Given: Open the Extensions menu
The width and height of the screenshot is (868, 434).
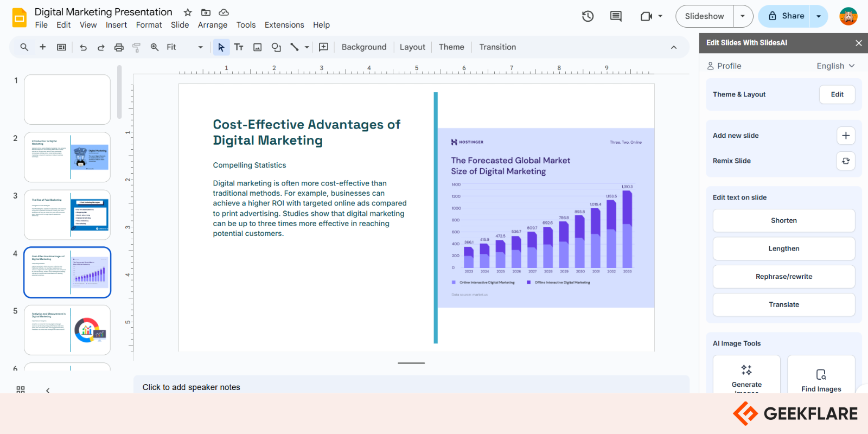Looking at the screenshot, I should tap(284, 25).
